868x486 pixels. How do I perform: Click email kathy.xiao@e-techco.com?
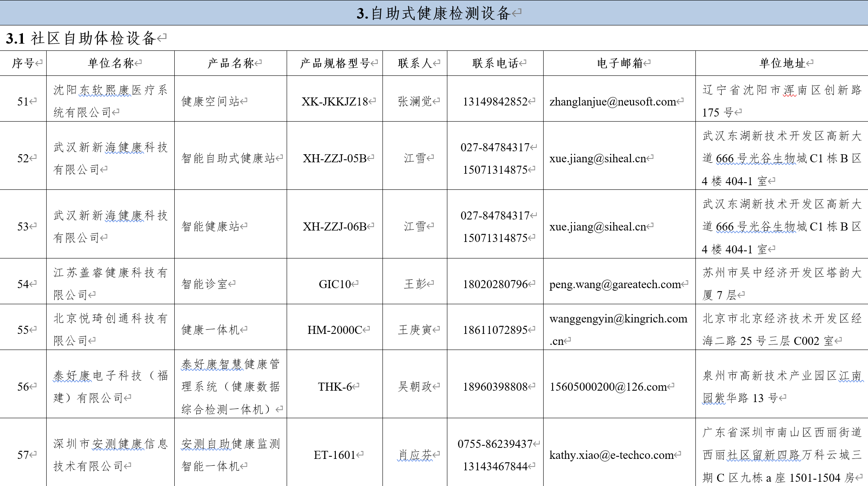coord(611,455)
